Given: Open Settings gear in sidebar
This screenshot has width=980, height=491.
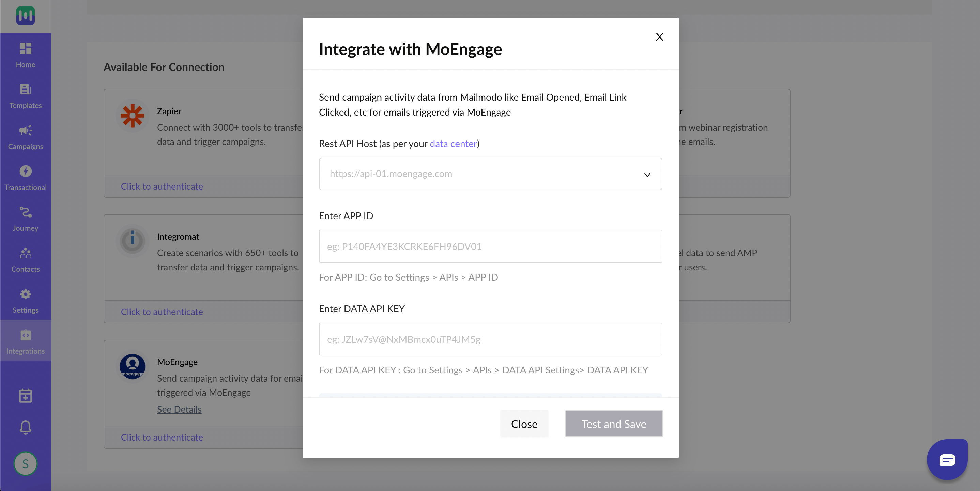Looking at the screenshot, I should [26, 294].
